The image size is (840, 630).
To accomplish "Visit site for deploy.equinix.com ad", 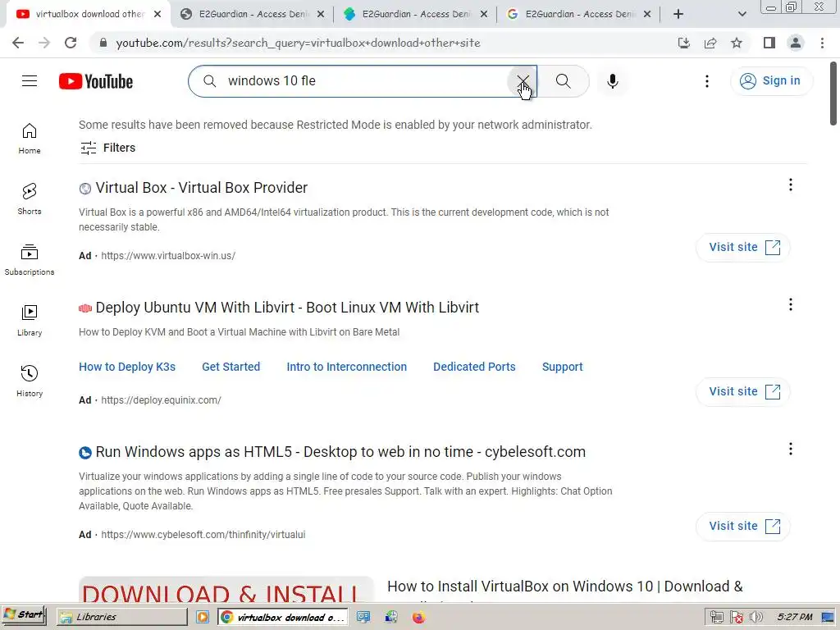I will tap(743, 391).
